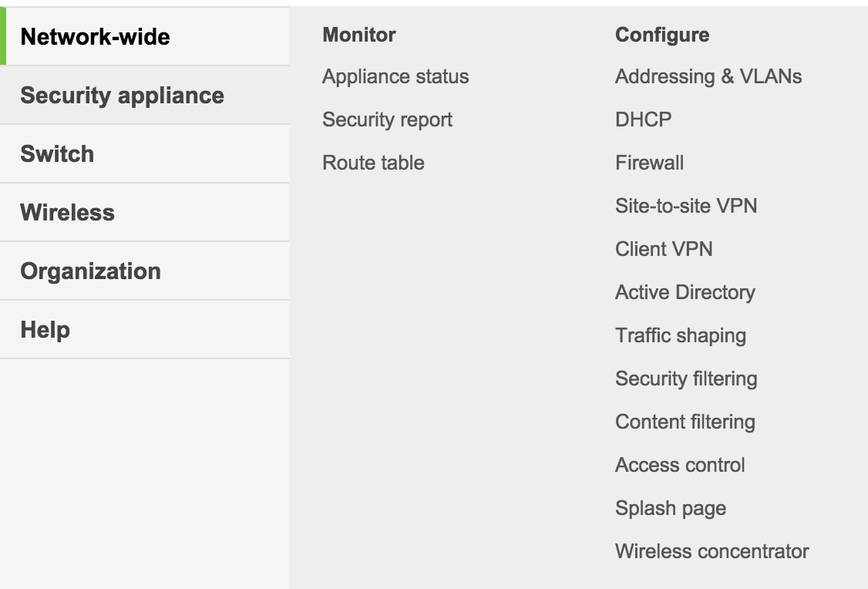This screenshot has width=868, height=589.
Task: Select the Network-wide menu section
Action: (x=95, y=36)
